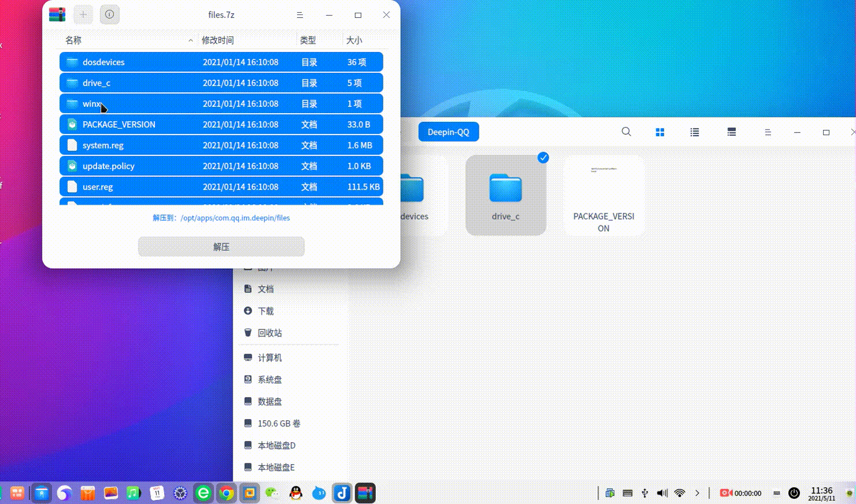The width and height of the screenshot is (856, 504).
Task: Open the archive manager hamburger menu
Action: pos(300,15)
